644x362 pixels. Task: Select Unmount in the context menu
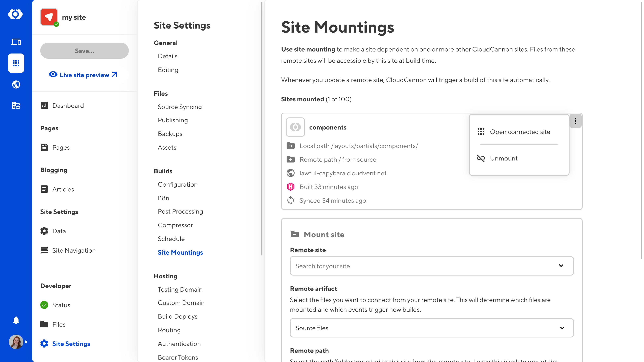(x=504, y=158)
